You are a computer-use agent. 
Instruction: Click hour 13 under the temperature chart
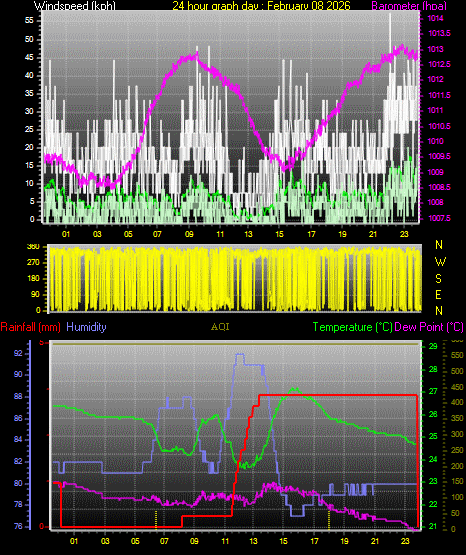(253, 541)
